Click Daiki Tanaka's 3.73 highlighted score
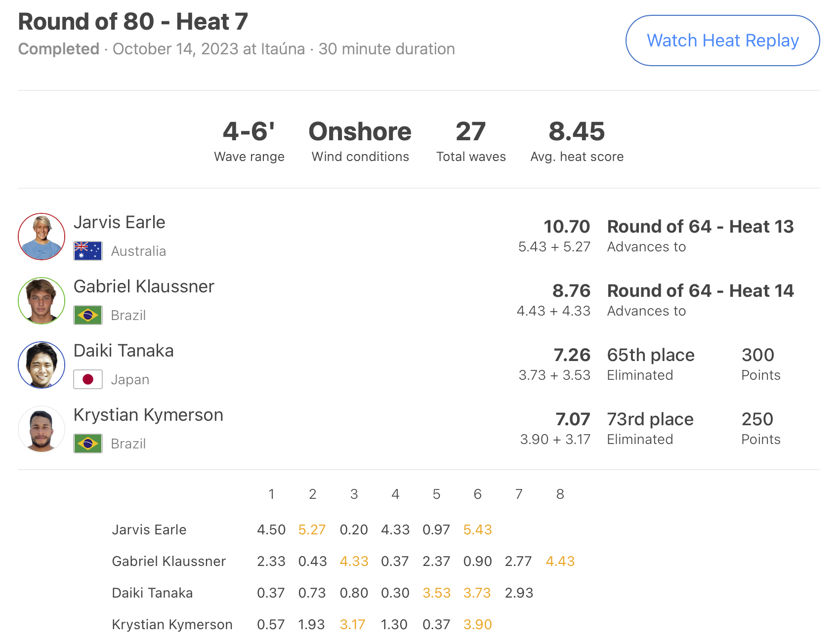The height and width of the screenshot is (644, 838). [477, 593]
